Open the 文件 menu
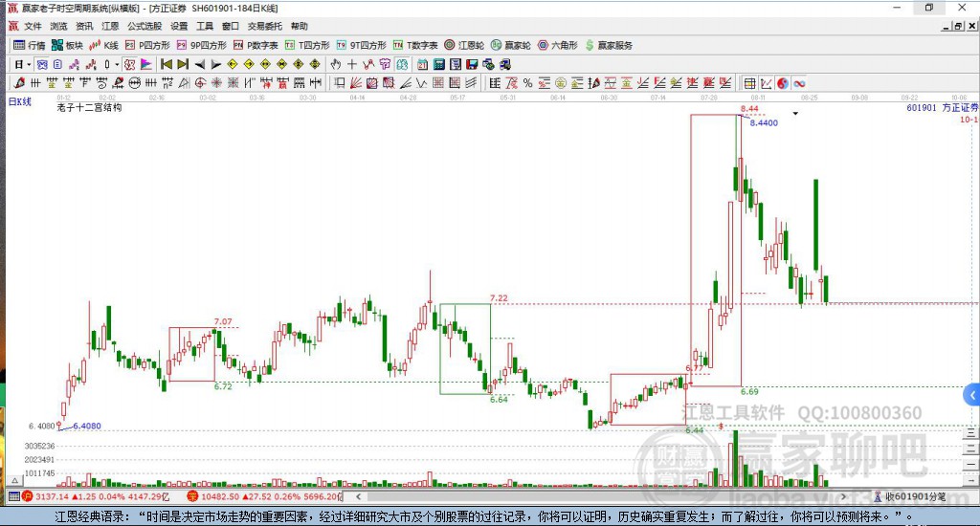 point(33,26)
